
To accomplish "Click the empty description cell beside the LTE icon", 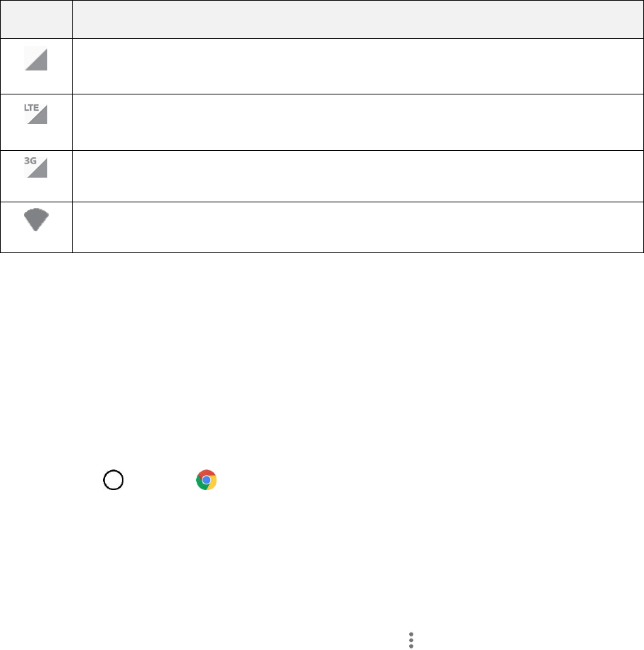I will 358,121.
